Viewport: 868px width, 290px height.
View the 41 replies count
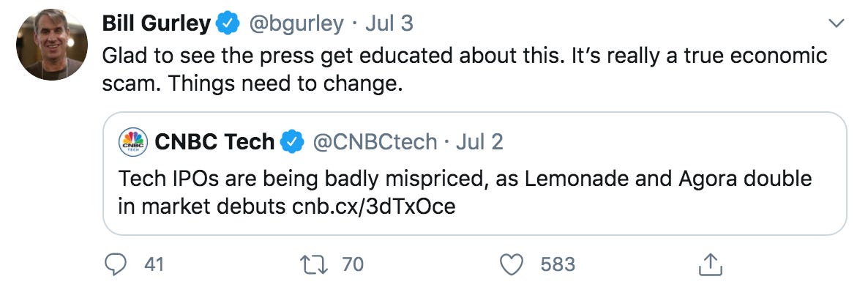pos(154,264)
